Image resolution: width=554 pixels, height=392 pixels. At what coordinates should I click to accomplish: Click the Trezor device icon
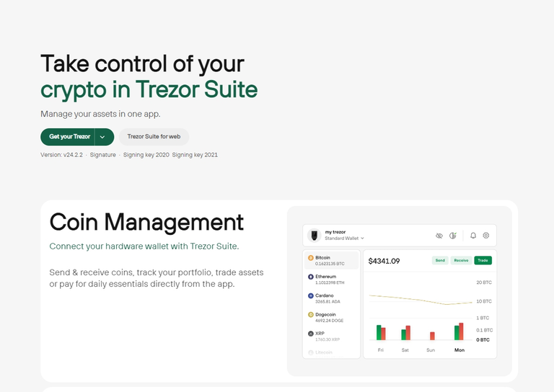[315, 235]
